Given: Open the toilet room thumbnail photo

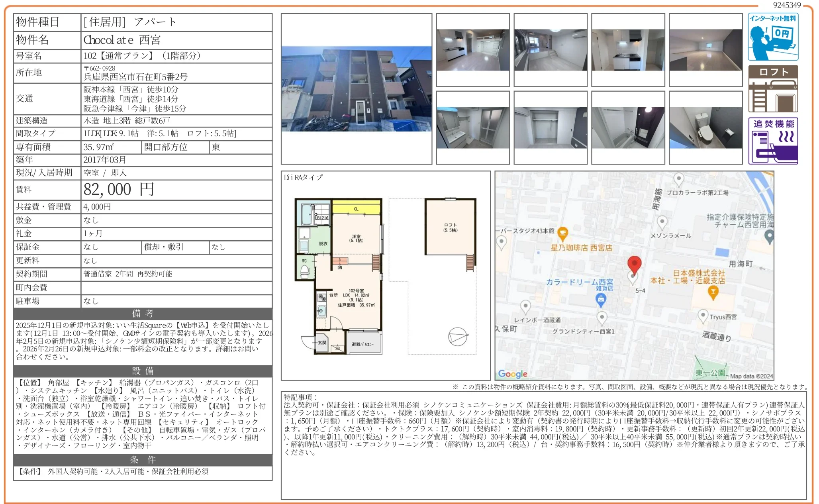Looking at the screenshot, I should coord(705,127).
